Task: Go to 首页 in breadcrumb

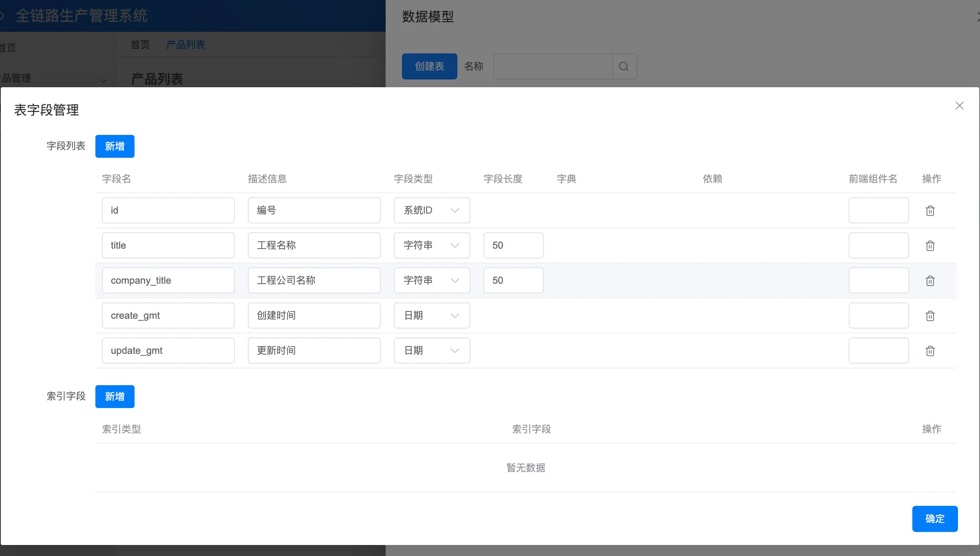Action: tap(140, 45)
